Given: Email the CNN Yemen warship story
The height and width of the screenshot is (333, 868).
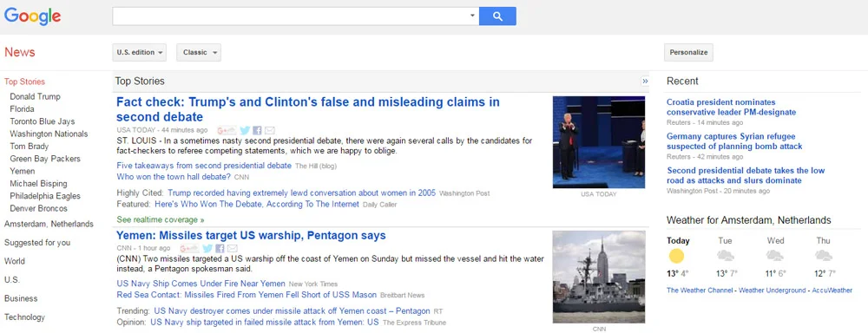Looking at the screenshot, I should (232, 248).
